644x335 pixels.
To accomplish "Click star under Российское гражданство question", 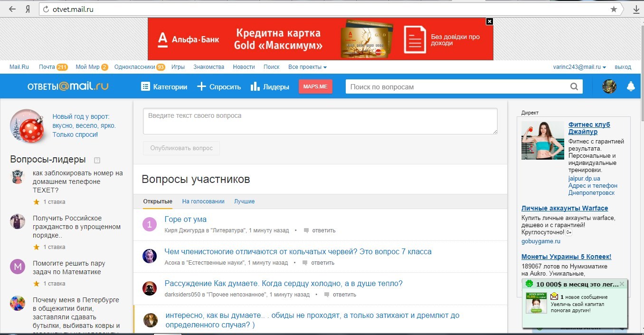I will (37, 247).
